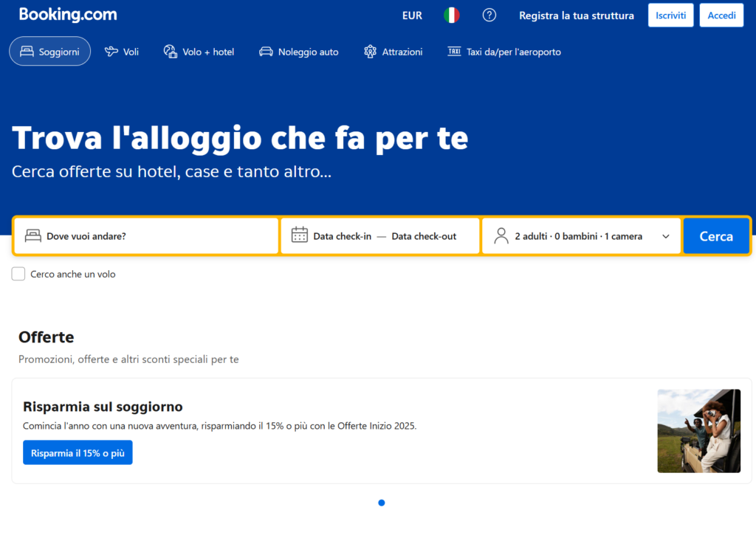756x552 pixels.
Task: Enable Cerco anche un volo checkbox
Action: [18, 274]
